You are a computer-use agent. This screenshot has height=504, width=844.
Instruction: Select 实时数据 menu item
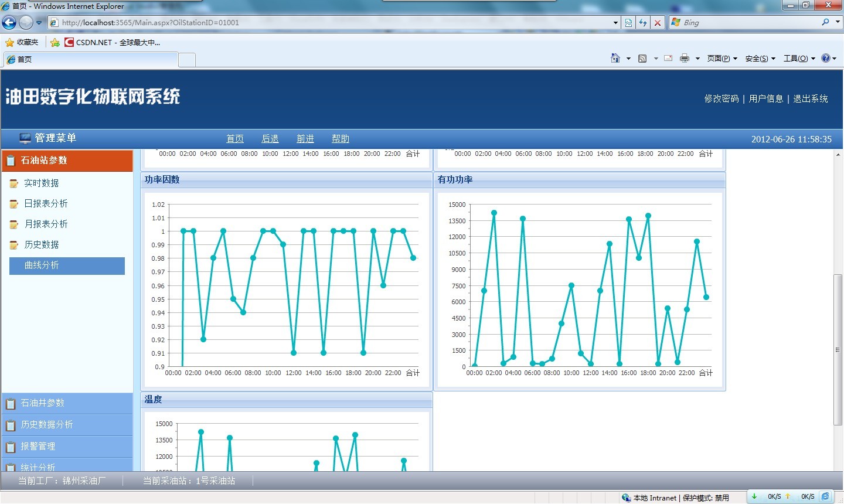click(x=42, y=183)
